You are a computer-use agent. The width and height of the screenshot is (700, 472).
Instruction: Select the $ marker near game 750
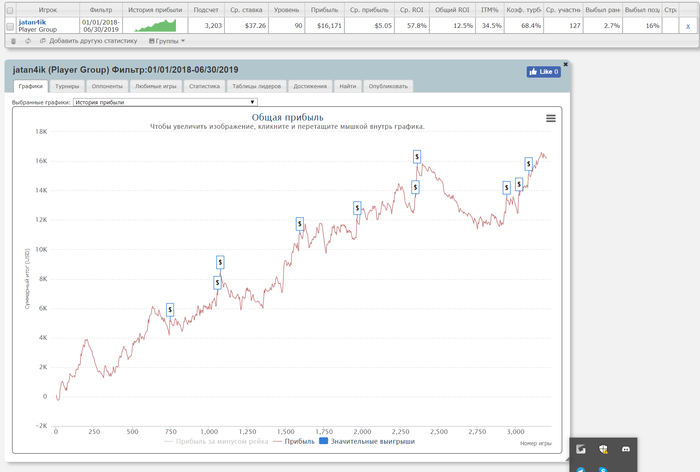tap(170, 309)
